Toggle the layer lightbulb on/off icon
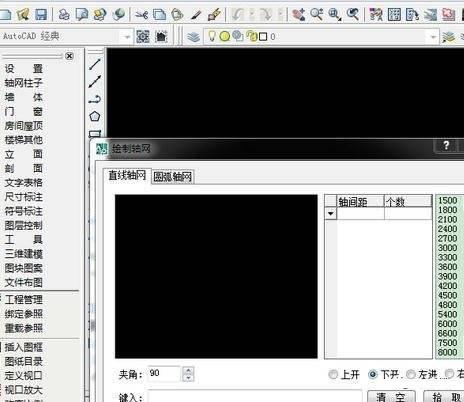This screenshot has height=402, width=464. (x=212, y=36)
